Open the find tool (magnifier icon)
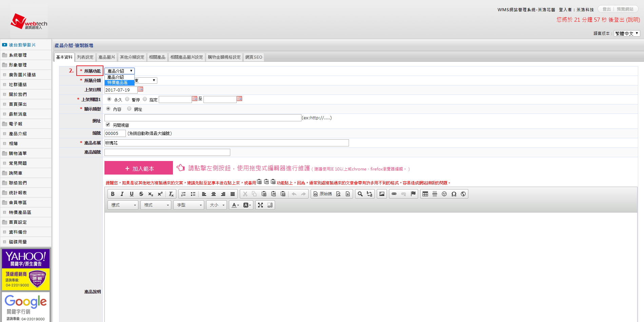This screenshot has height=322, width=644. (360, 194)
